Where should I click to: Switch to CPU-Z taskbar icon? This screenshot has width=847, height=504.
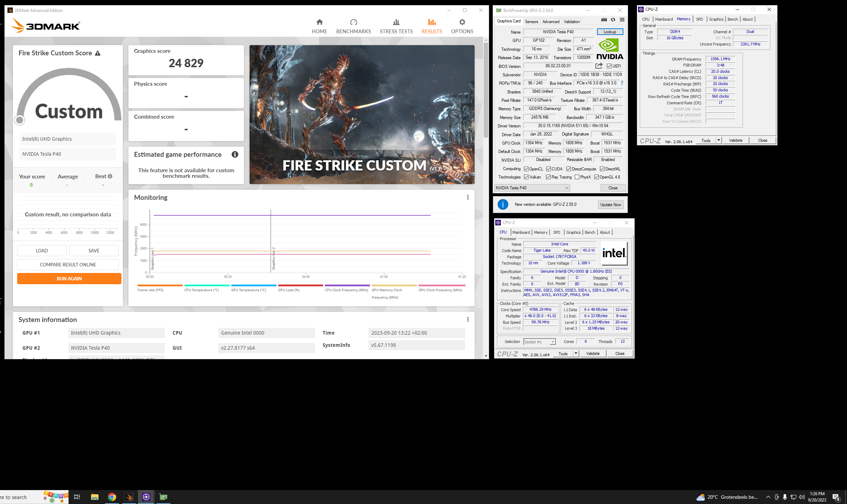tap(146, 497)
